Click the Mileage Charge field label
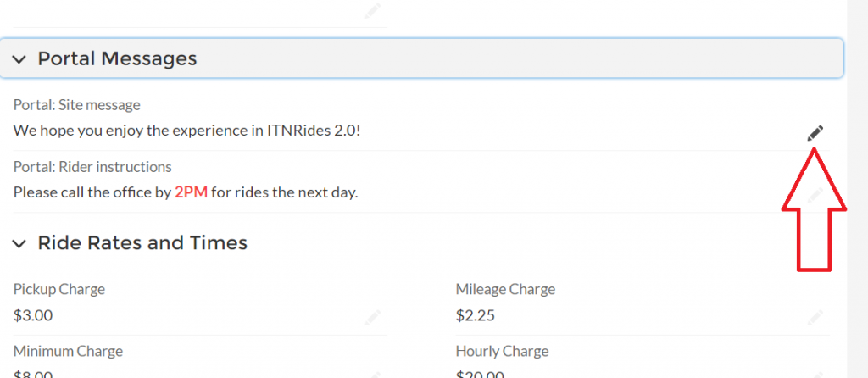This screenshot has height=378, width=868. click(x=505, y=289)
